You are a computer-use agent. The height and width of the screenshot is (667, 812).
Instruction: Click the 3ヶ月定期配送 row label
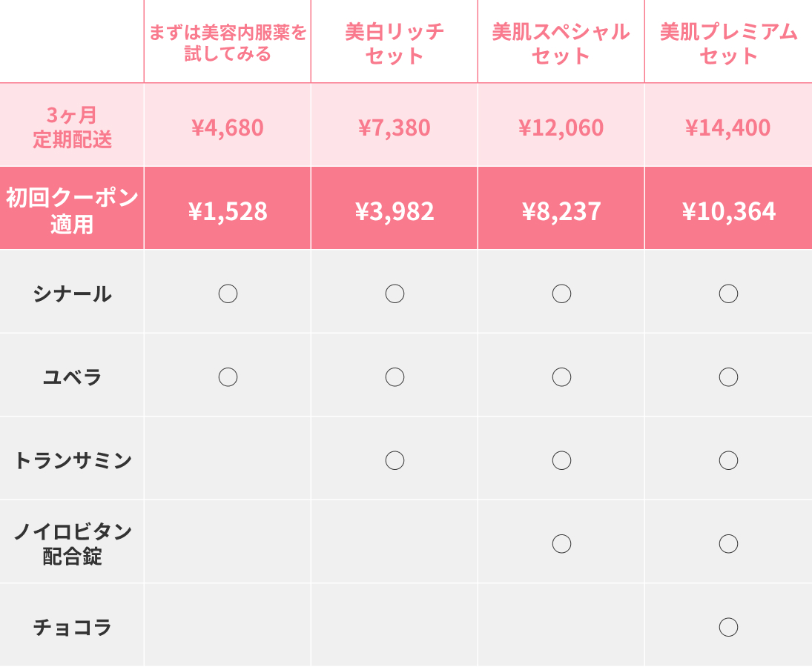tap(72, 127)
